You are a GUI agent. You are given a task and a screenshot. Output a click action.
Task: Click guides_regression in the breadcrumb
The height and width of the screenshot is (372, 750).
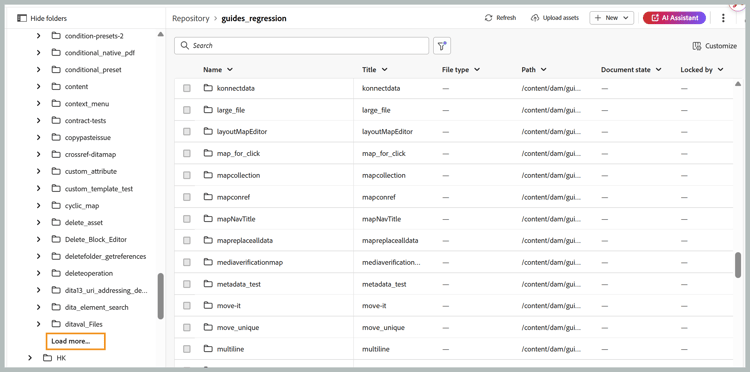point(254,18)
